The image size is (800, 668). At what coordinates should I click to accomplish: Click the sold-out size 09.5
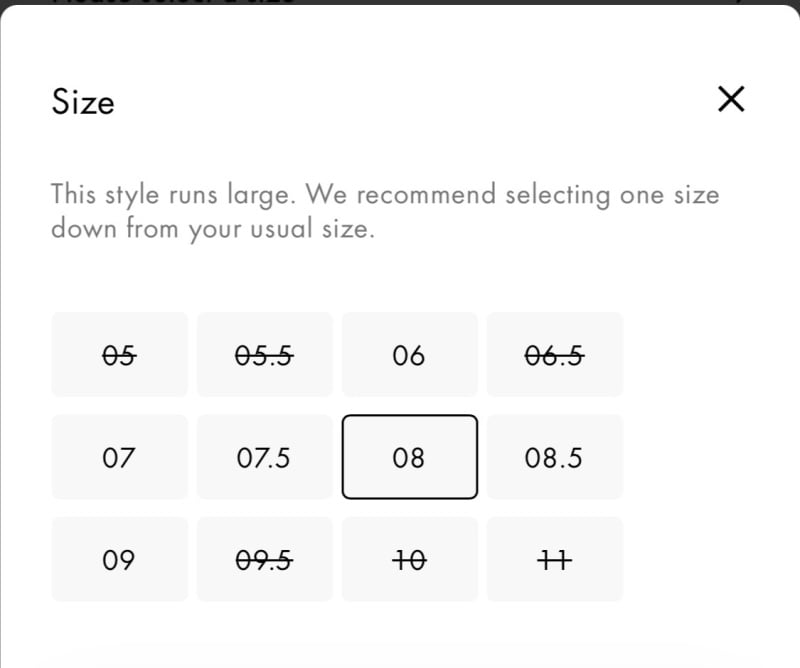point(264,559)
